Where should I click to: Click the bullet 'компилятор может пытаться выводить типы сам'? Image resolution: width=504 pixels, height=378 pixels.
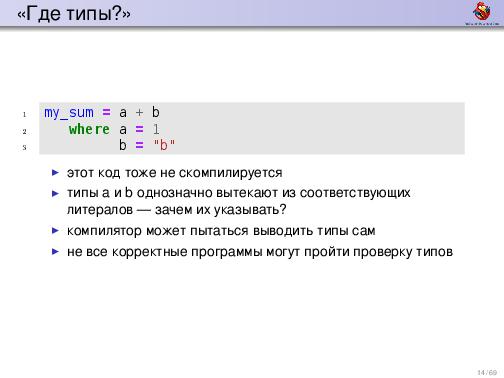[221, 231]
